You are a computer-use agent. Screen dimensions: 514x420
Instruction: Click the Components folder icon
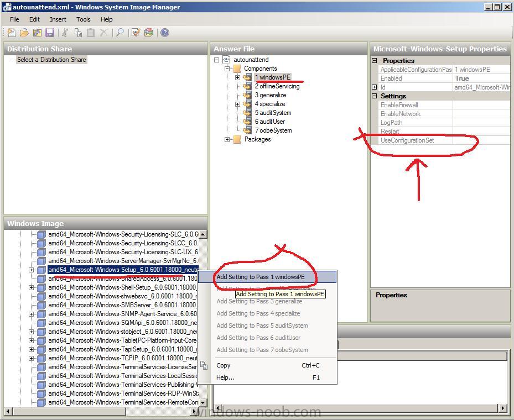pyautogui.click(x=237, y=69)
